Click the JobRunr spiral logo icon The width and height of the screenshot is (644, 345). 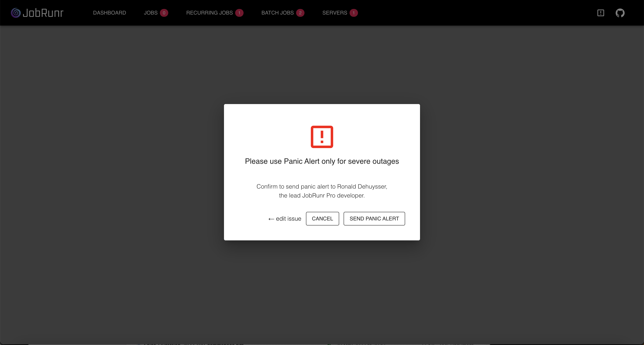15,13
